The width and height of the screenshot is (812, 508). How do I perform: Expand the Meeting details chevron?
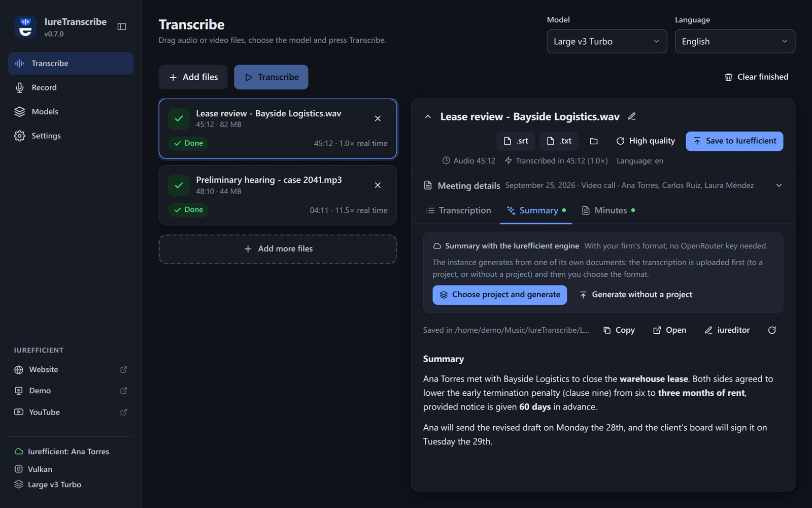(779, 185)
